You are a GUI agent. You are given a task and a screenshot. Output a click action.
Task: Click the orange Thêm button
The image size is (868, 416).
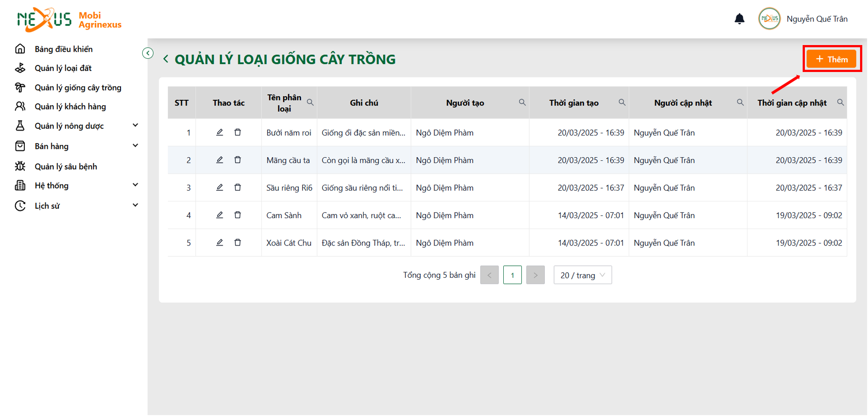[x=831, y=59]
